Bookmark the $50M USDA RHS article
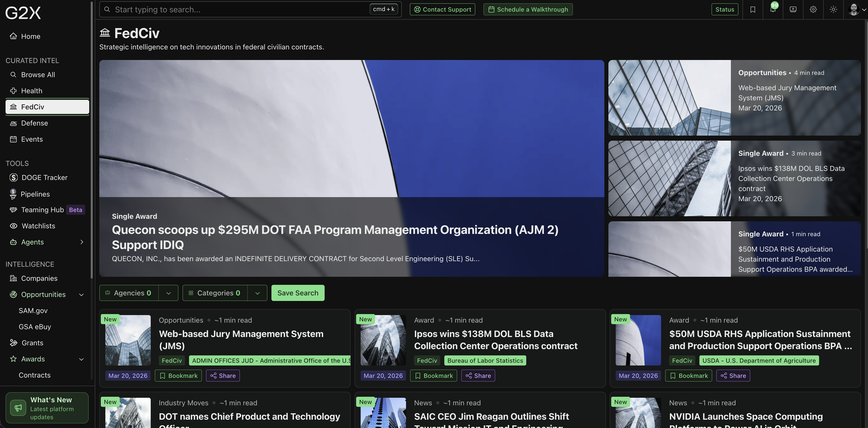868x428 pixels. 689,376
